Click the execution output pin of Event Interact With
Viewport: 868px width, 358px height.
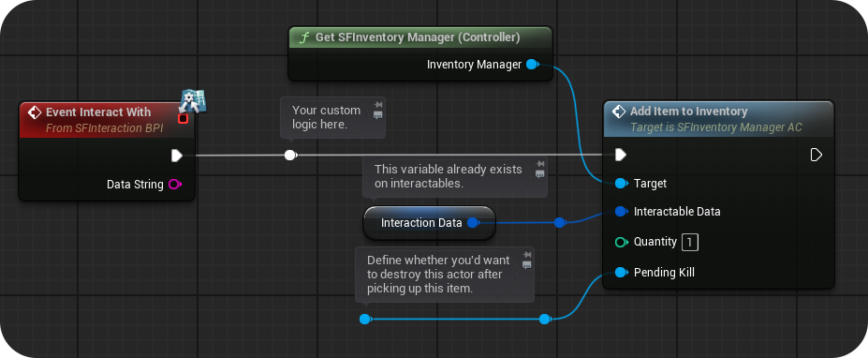click(x=177, y=156)
